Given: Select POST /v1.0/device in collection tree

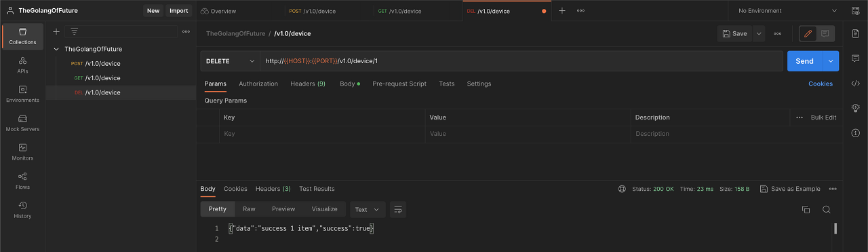Looking at the screenshot, I should click(120, 64).
